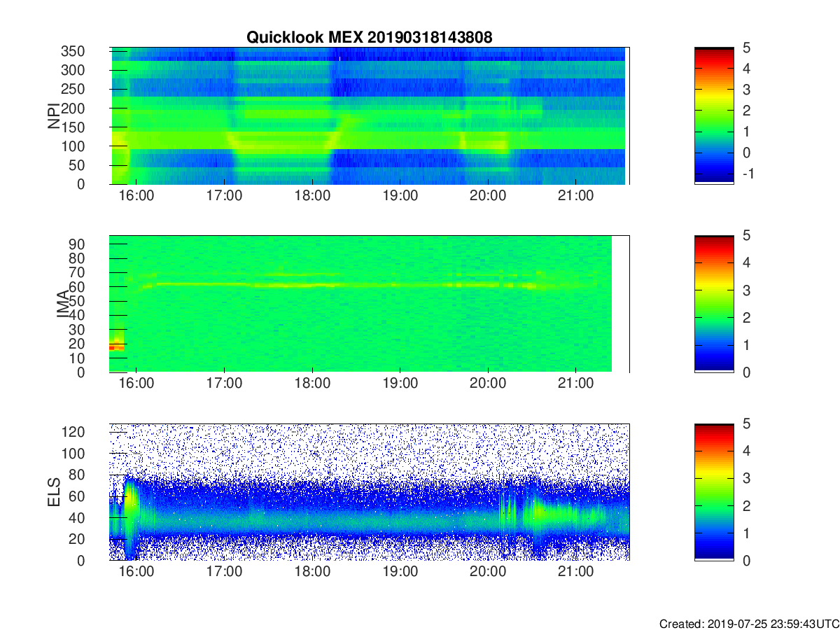The width and height of the screenshot is (840, 630).
Task: Click inside the NPI spectrogram plot
Action: coord(369,115)
